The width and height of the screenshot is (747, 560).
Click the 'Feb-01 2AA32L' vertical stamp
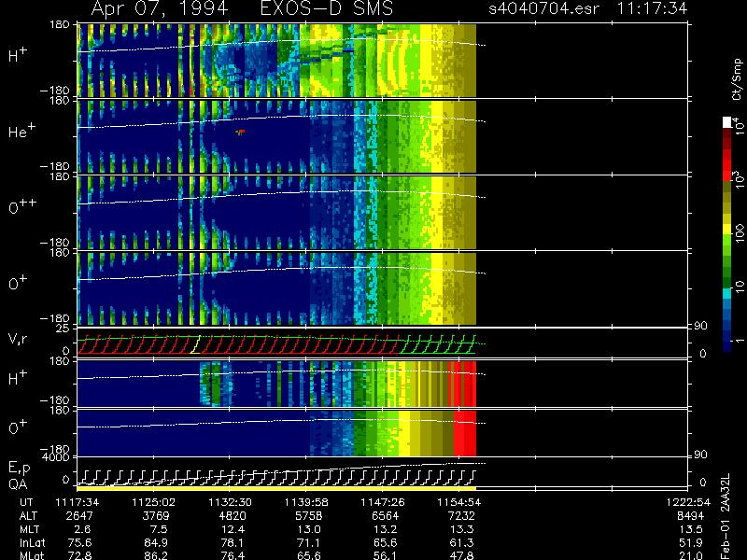coord(726,517)
